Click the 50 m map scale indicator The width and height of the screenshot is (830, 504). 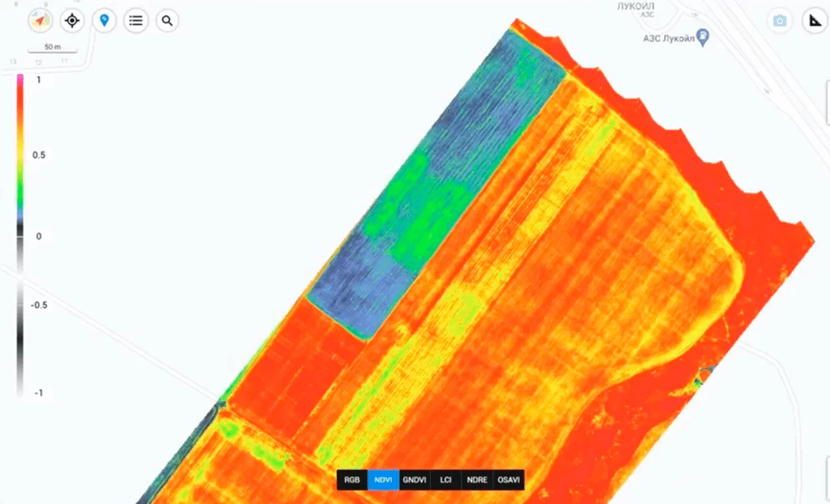(53, 48)
